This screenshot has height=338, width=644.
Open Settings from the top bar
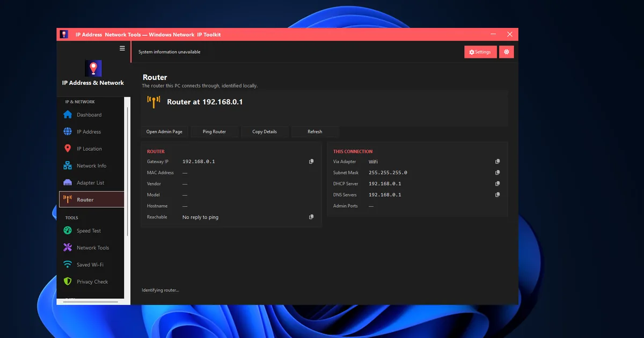480,52
